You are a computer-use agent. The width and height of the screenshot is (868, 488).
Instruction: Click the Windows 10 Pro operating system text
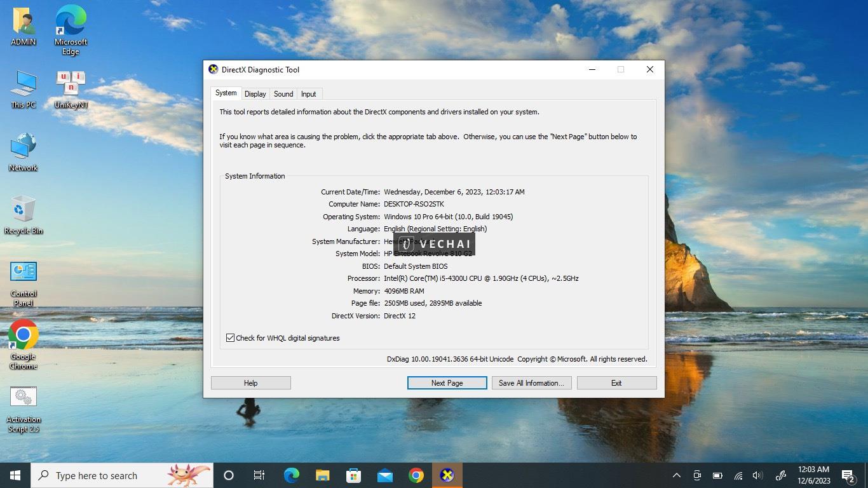(x=449, y=217)
